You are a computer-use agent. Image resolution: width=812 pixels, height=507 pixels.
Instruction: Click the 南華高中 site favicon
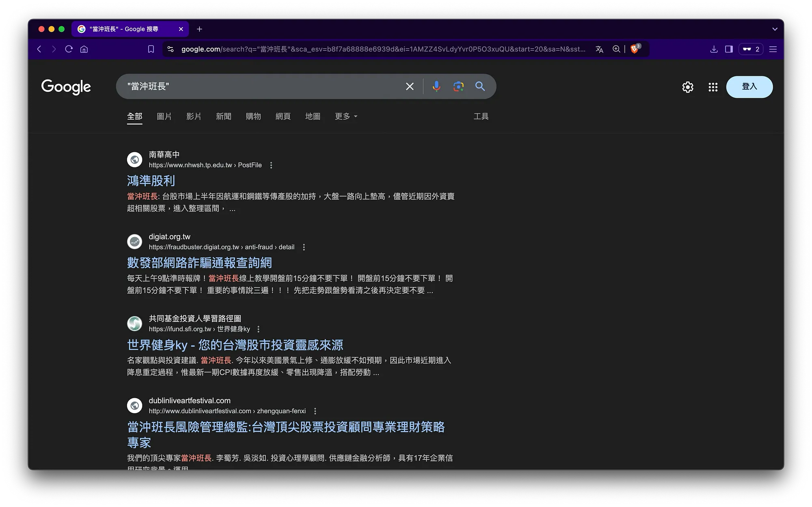pyautogui.click(x=134, y=160)
